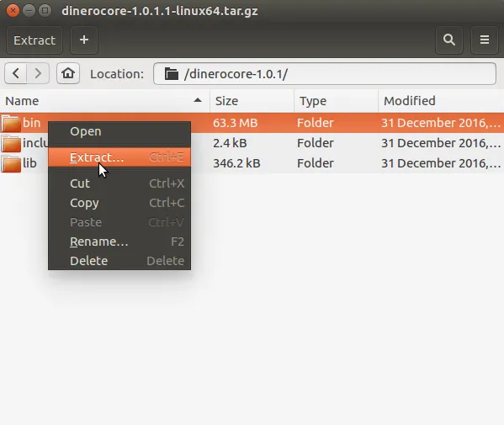Click the Modified date in lib row
The height and width of the screenshot is (425, 504).
[x=441, y=163]
